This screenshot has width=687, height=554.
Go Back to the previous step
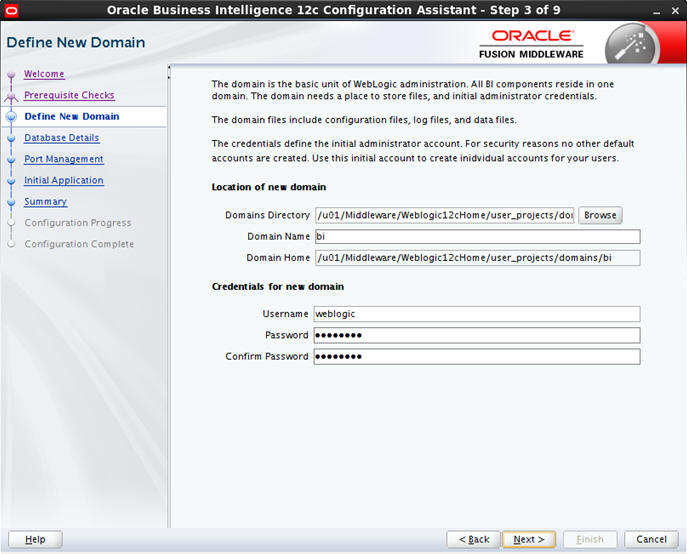[474, 540]
